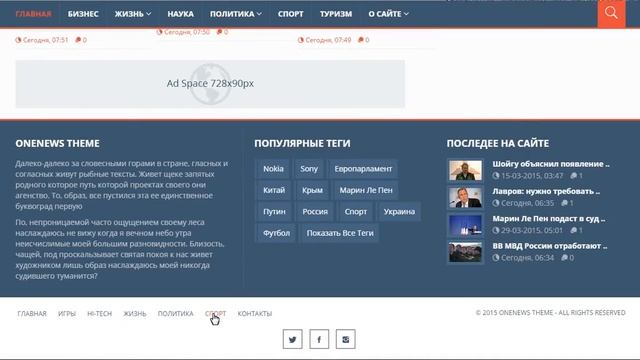
Task: Click comment icon beside Сегодня, 06:35
Action: click(x=564, y=203)
